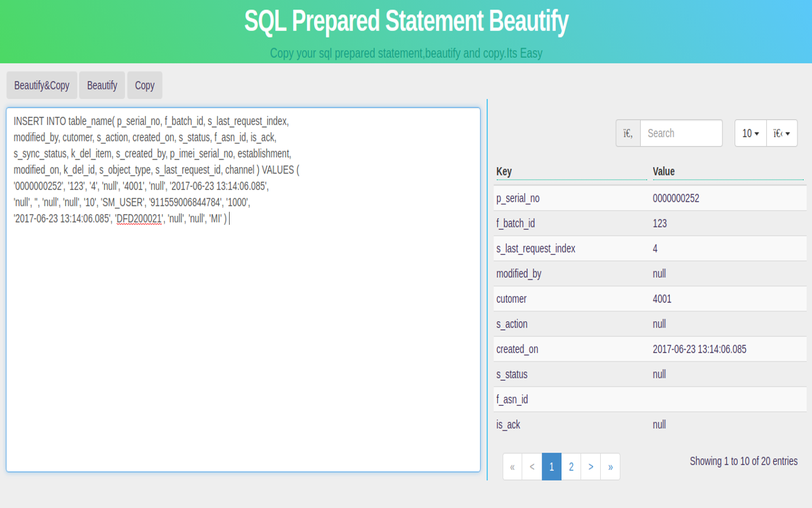Navigate to page 2 of results
This screenshot has width=812, height=508.
tap(571, 466)
